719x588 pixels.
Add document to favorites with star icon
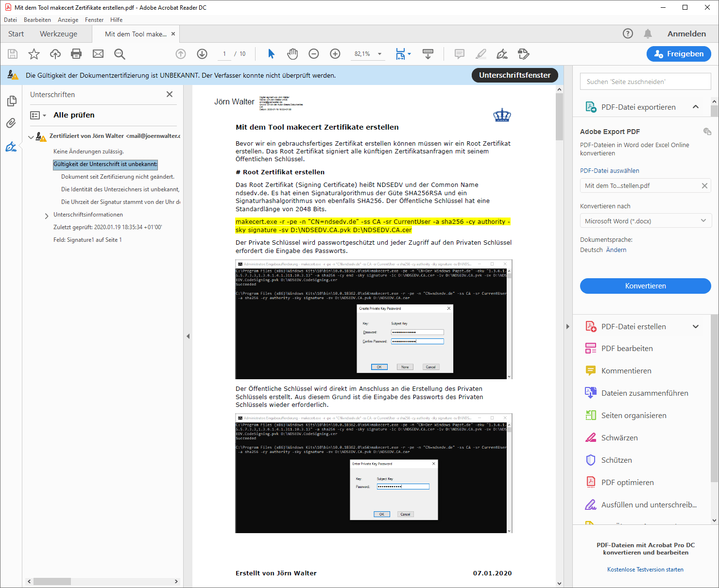tap(34, 54)
